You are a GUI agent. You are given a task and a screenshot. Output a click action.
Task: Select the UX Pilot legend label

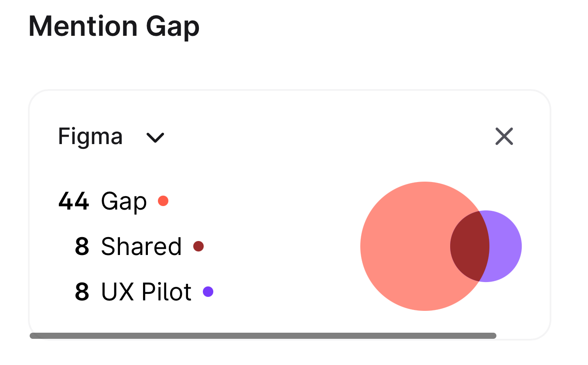point(146,292)
